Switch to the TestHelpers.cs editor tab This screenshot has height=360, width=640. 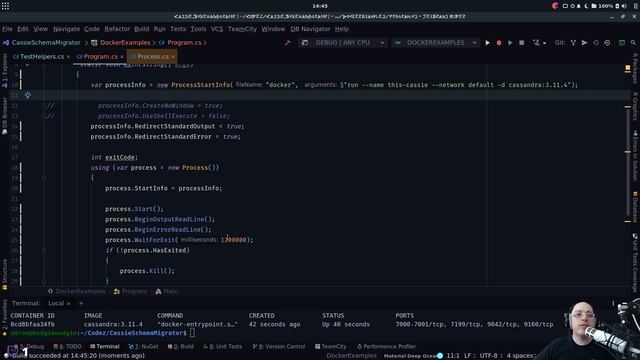click(42, 57)
